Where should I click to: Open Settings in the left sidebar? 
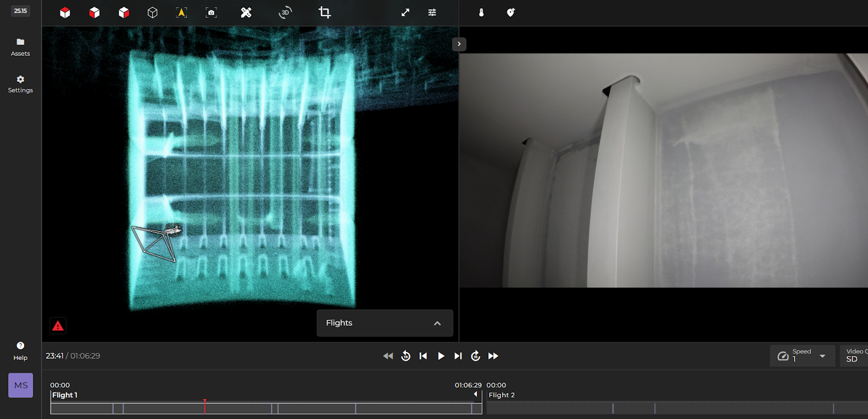[21, 84]
